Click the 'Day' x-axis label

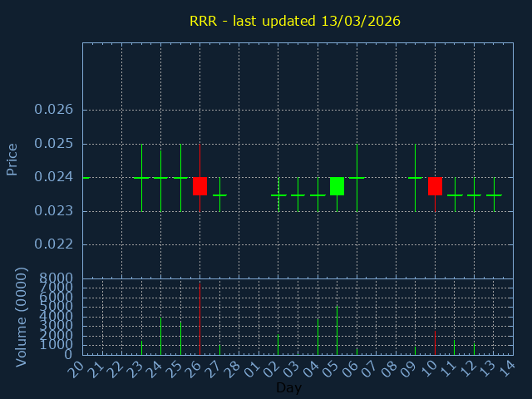click(288, 388)
